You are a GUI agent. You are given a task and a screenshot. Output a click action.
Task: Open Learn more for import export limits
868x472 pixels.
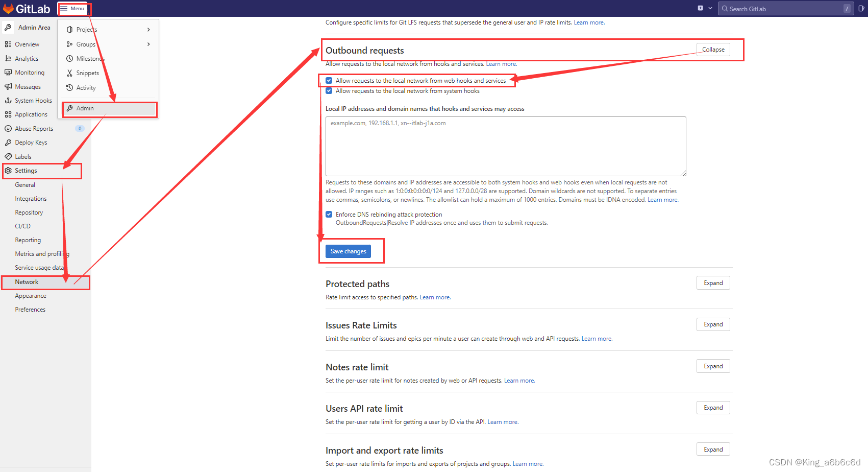[528, 464]
